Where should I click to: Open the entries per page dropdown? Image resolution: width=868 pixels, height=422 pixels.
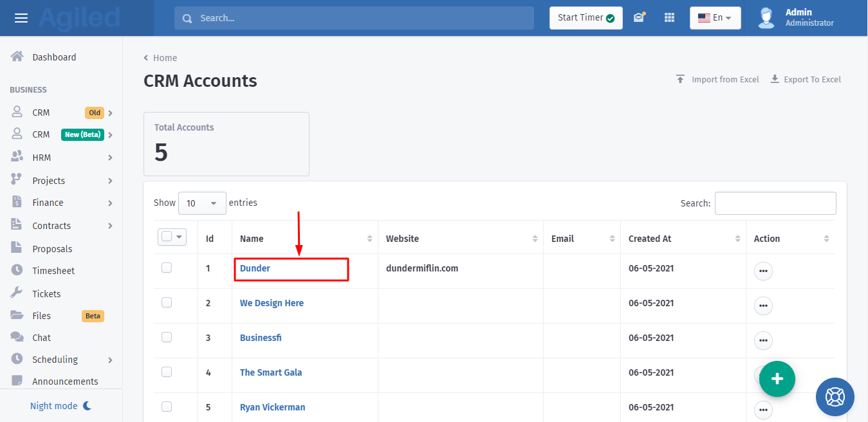tap(202, 203)
